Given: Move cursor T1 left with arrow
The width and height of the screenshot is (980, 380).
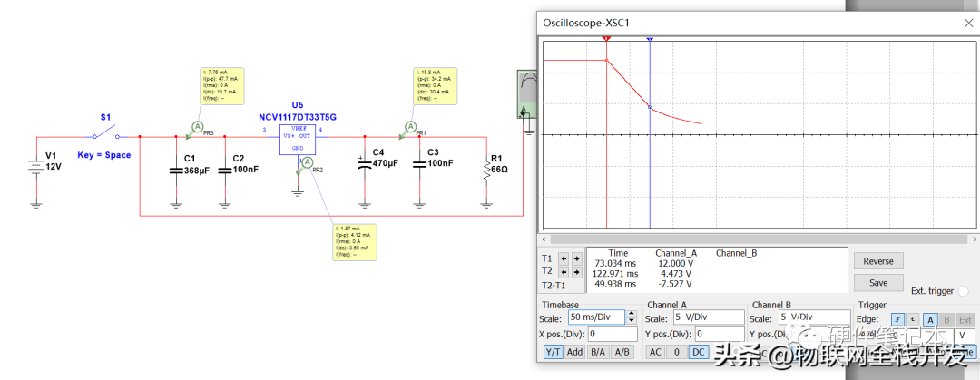Looking at the screenshot, I should pyautogui.click(x=562, y=258).
